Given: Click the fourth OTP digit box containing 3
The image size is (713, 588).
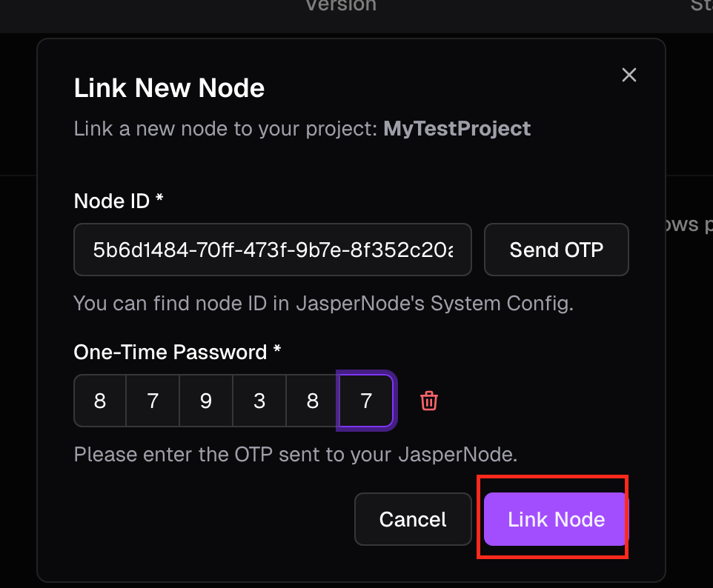Looking at the screenshot, I should tap(259, 401).
